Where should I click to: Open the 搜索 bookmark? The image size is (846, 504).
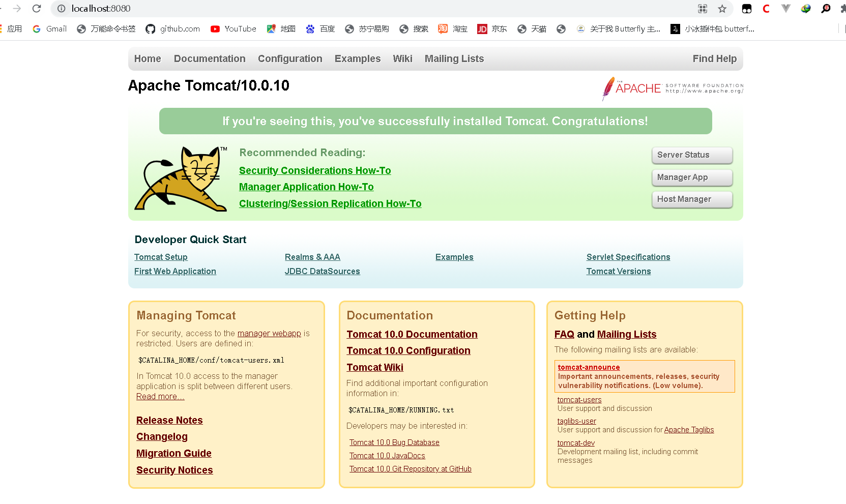point(414,29)
